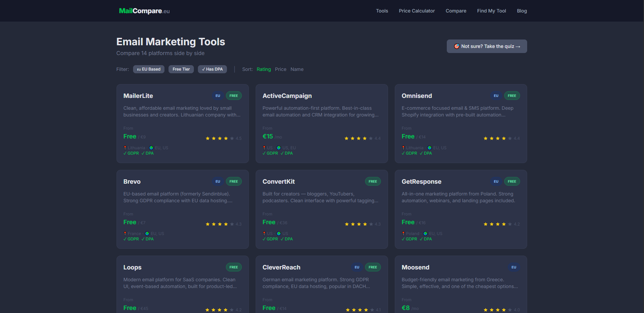This screenshot has width=644, height=313.
Task: Click MailerLite's 4.5 star rating
Action: [224, 138]
